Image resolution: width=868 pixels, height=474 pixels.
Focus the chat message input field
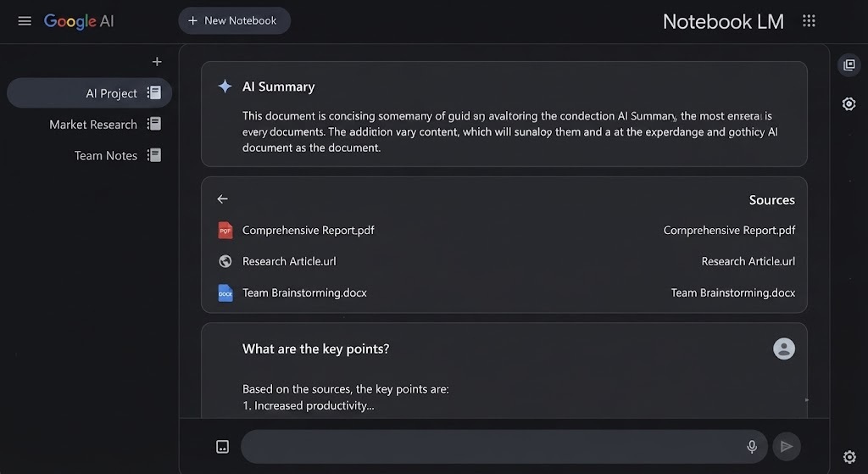[492, 446]
